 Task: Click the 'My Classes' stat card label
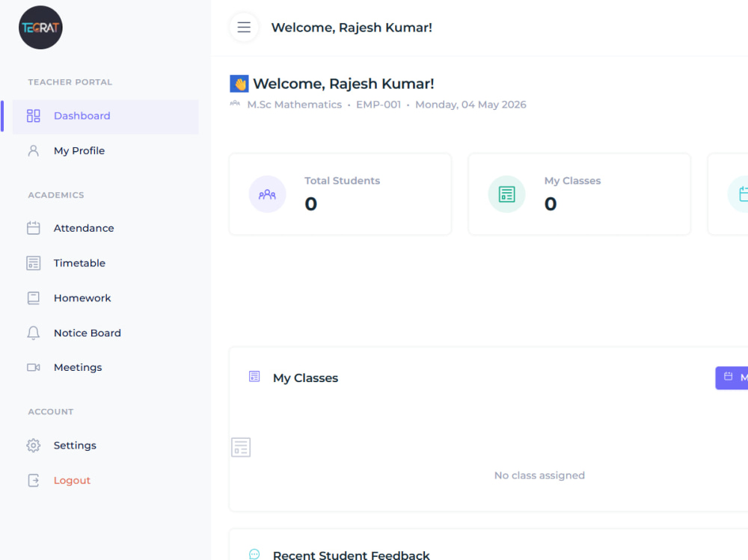572,181
